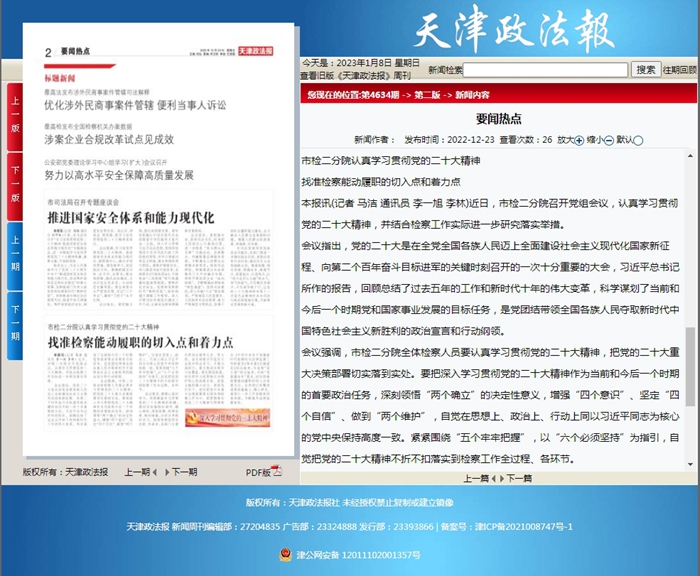This screenshot has height=576, width=700.
Task: Click 上一篇 previous article link
Action: pyautogui.click(x=476, y=479)
